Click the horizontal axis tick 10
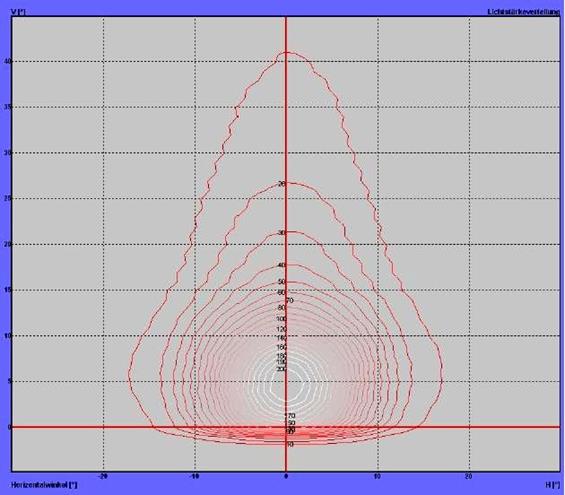Viewport: 565px width, 495px height. (377, 476)
